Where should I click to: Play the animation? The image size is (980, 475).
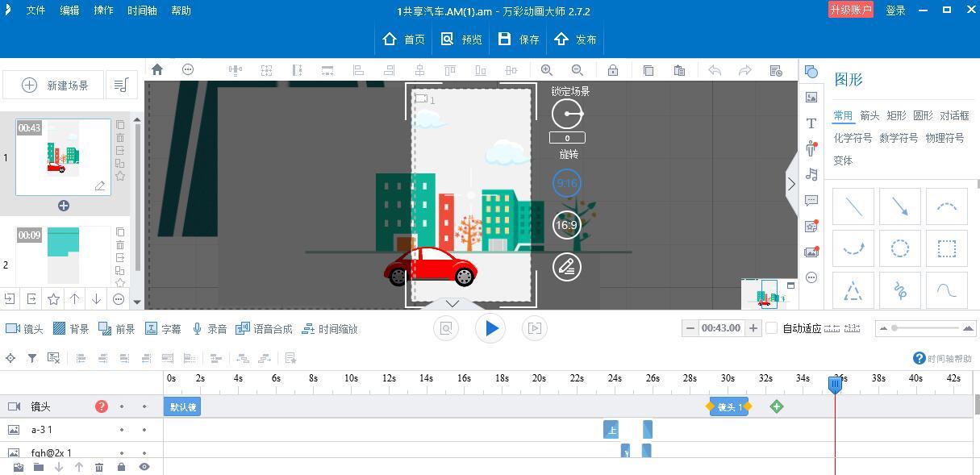tap(490, 328)
